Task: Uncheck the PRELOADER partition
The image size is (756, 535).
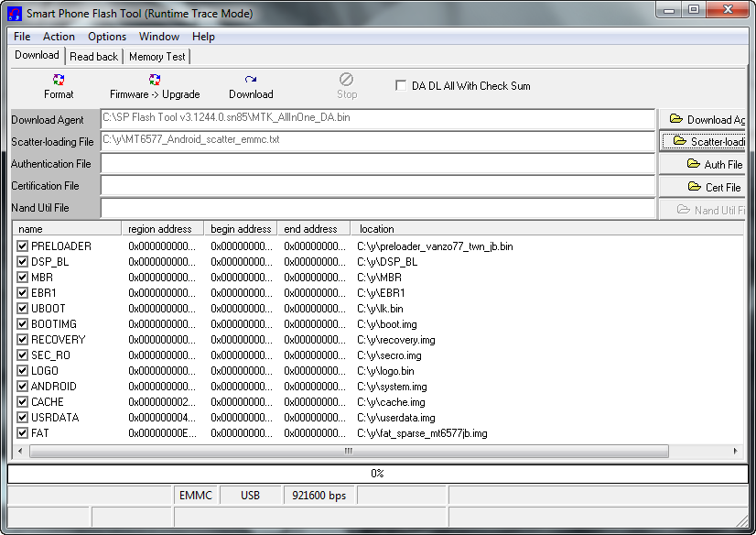Action: [x=22, y=246]
